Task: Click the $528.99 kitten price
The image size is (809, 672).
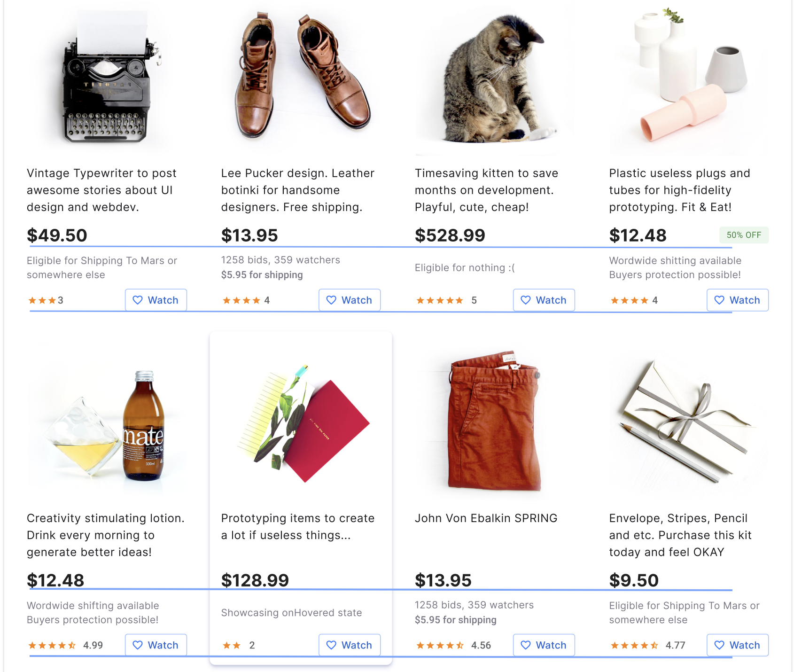Action: (450, 235)
